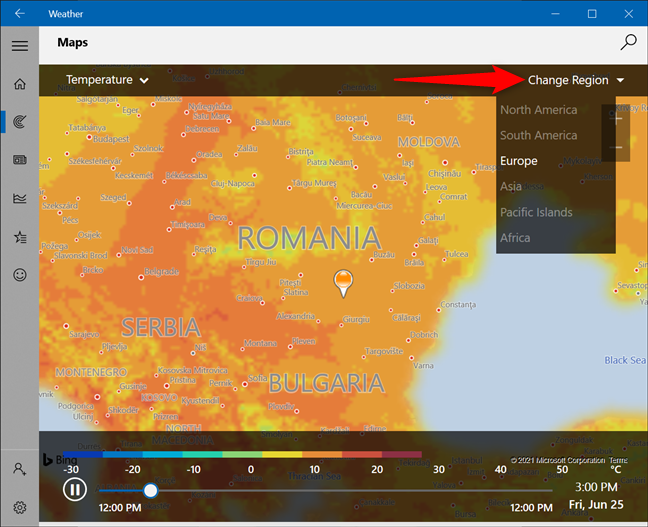Screen dimensions: 648x527
Task: Click the 3:00 PM current time label
Action: coord(596,487)
